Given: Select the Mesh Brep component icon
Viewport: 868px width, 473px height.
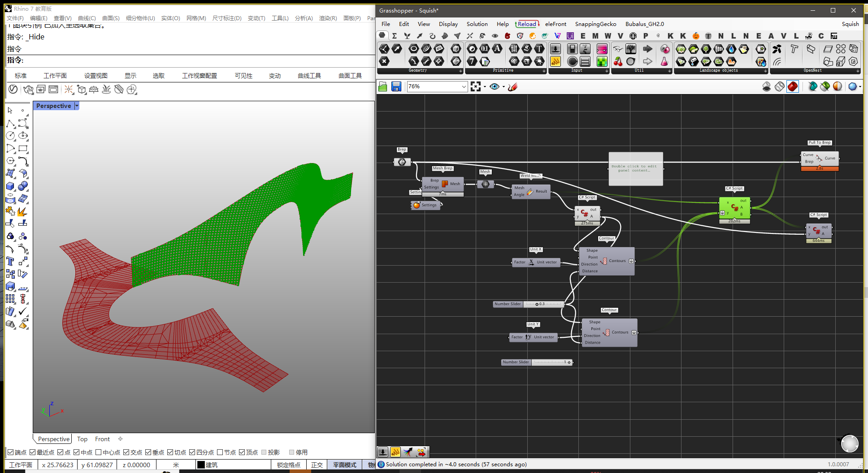Looking at the screenshot, I should (x=445, y=184).
